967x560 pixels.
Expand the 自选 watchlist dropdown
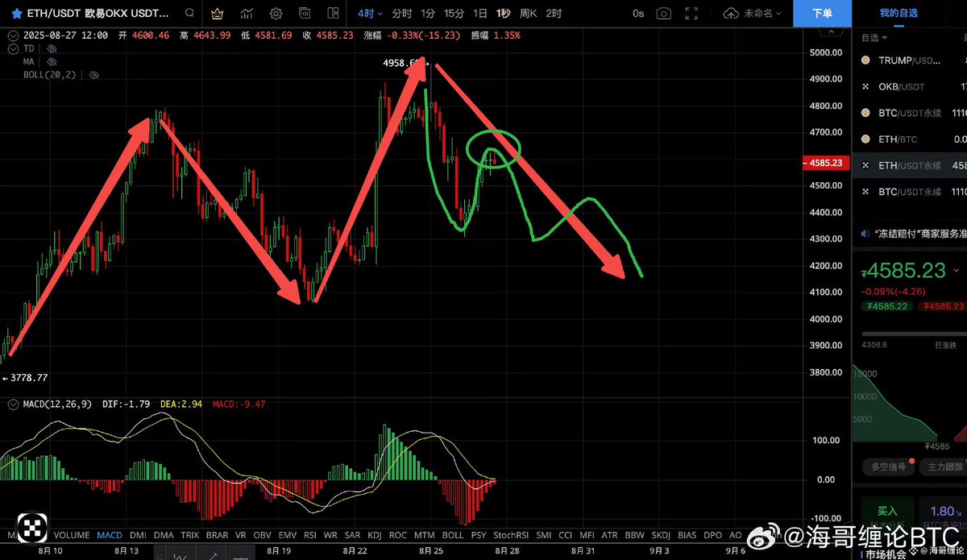[x=873, y=38]
